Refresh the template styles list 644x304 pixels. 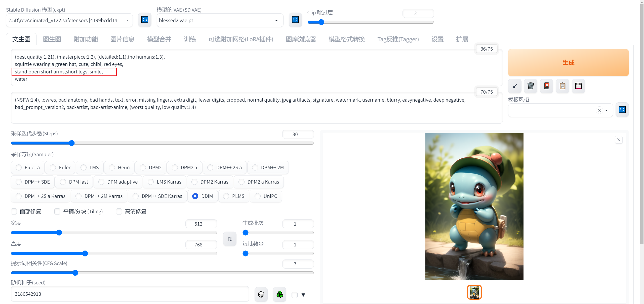pos(622,110)
